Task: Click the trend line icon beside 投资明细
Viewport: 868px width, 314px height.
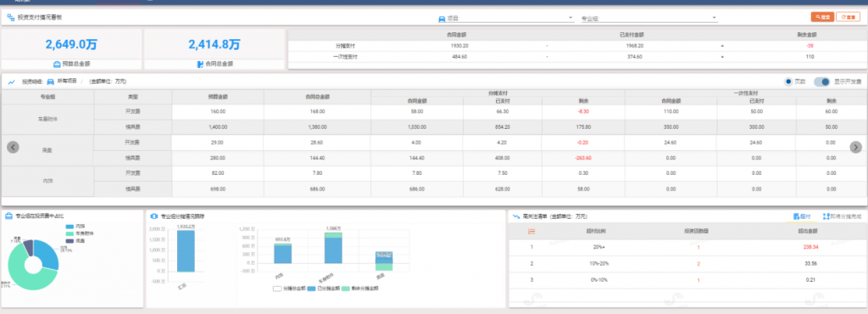Action: click(x=12, y=82)
